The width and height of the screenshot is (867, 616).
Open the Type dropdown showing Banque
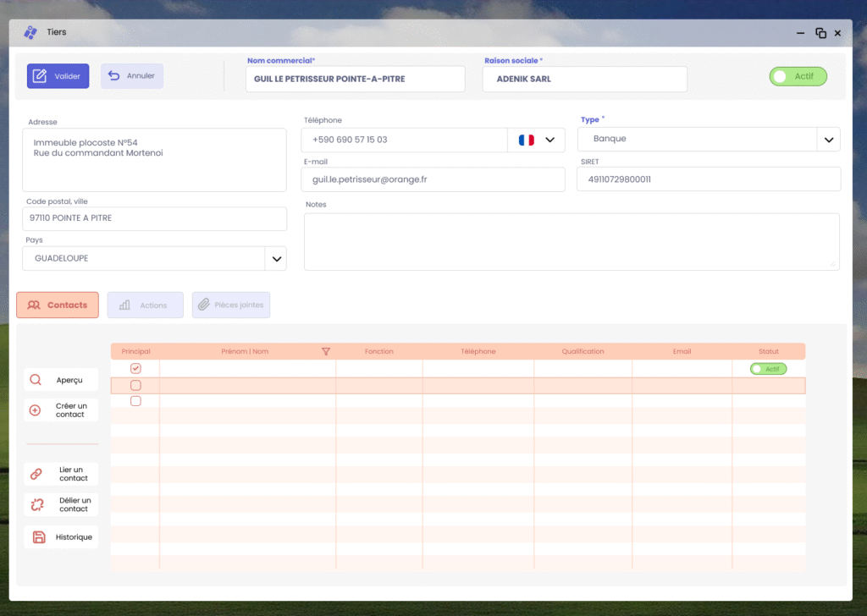pos(828,139)
